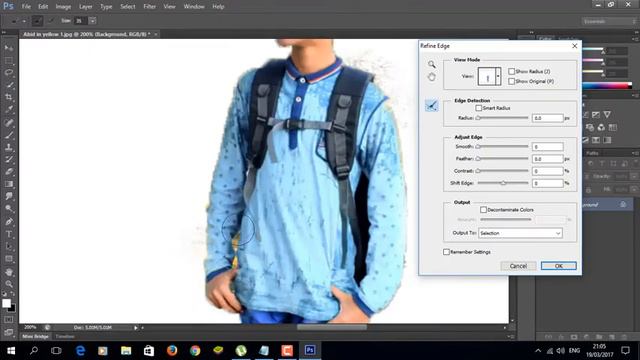Image resolution: width=640 pixels, height=360 pixels.
Task: Pick a color from spectrum bar
Action: click(607, 86)
